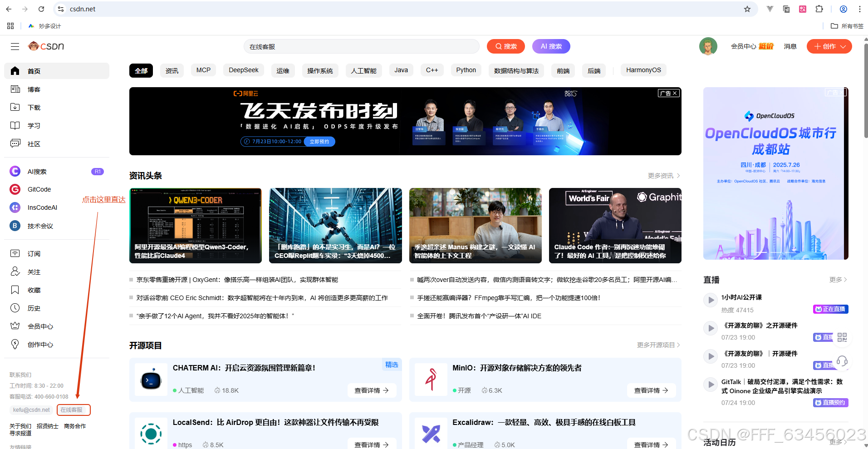Play the 《开源友的聊》之开源硬件 stream

(x=710, y=328)
